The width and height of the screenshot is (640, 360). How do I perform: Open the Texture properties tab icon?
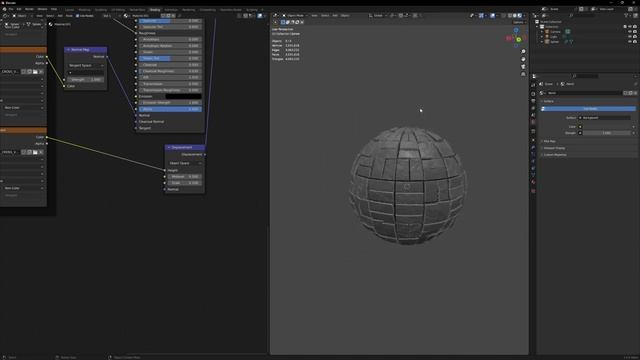coord(533,191)
